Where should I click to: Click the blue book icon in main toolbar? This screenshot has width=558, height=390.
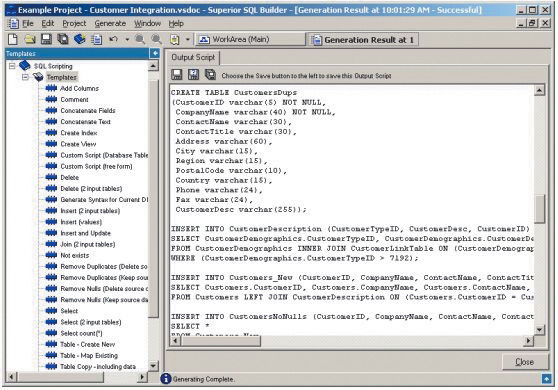click(x=79, y=39)
